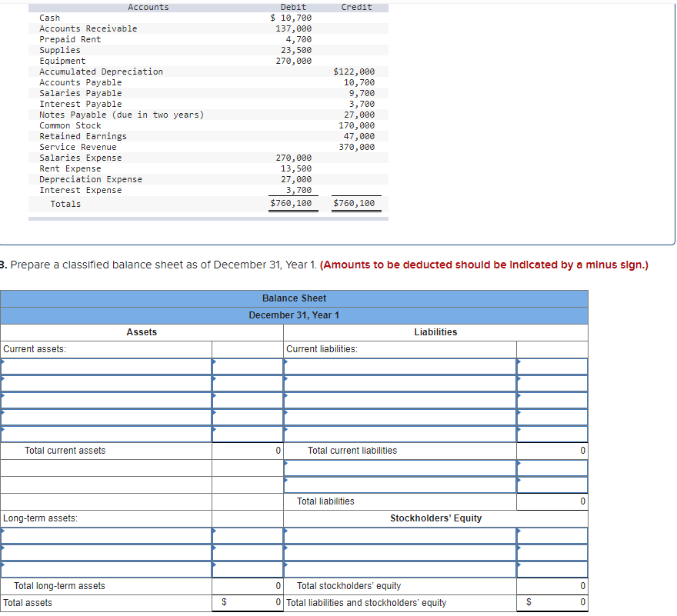Click the fifth amount field under Current assets
The image size is (677, 616).
coord(248,434)
